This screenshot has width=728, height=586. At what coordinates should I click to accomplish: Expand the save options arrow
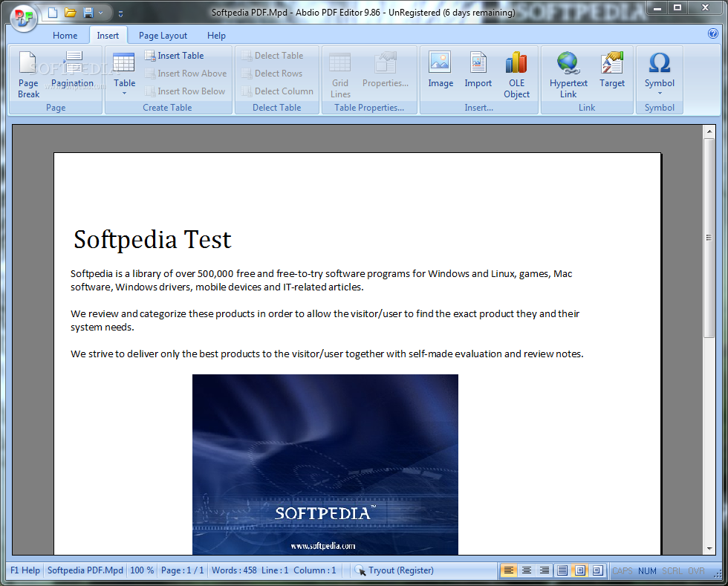(x=100, y=13)
